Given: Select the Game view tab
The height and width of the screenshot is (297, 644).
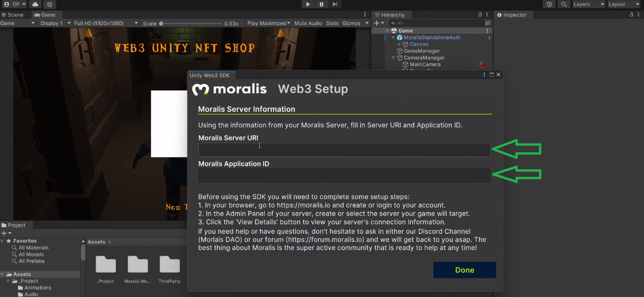Looking at the screenshot, I should (x=45, y=15).
